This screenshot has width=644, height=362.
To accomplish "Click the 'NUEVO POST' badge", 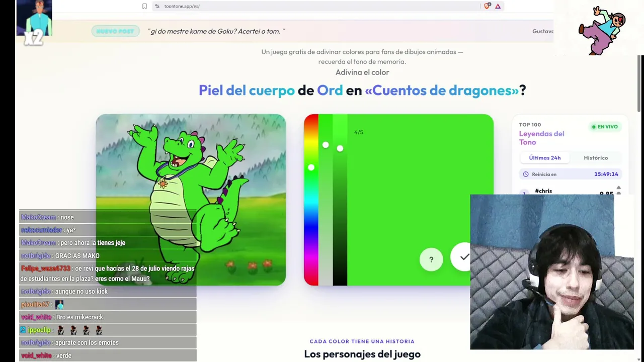I will 115,31.
